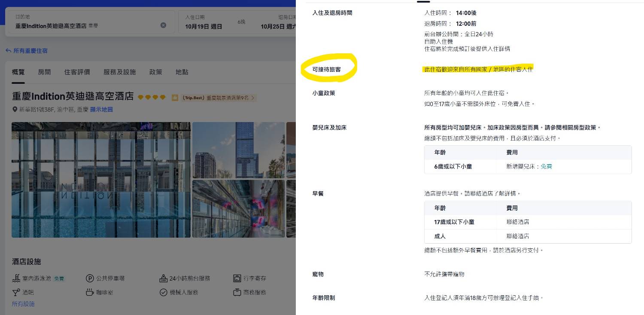
Task: Click the 24-hour front desk icon
Action: (163, 278)
